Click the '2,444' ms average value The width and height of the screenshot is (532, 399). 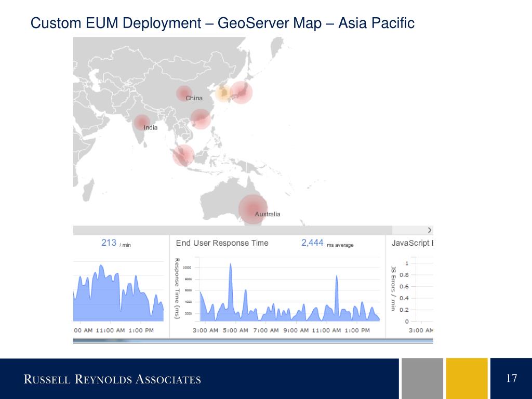coord(312,243)
